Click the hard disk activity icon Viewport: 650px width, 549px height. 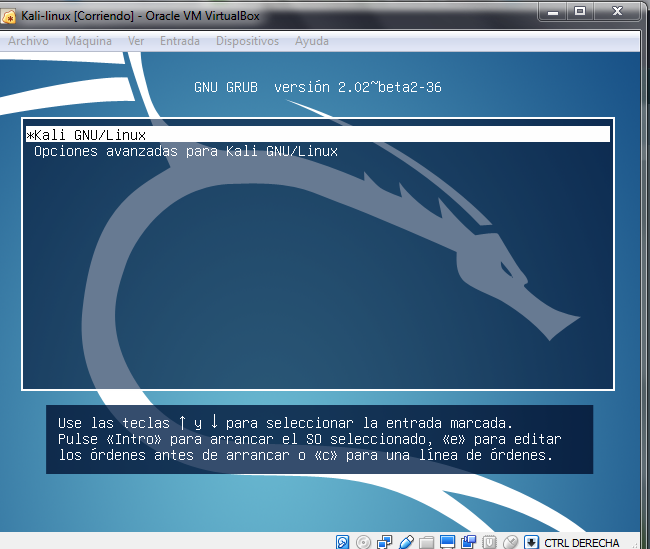click(x=343, y=541)
